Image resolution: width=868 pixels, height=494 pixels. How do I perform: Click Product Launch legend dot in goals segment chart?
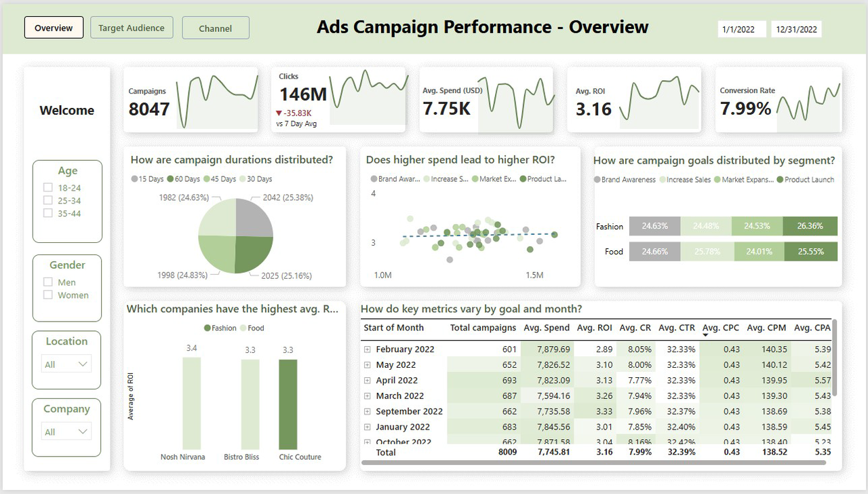coord(780,180)
